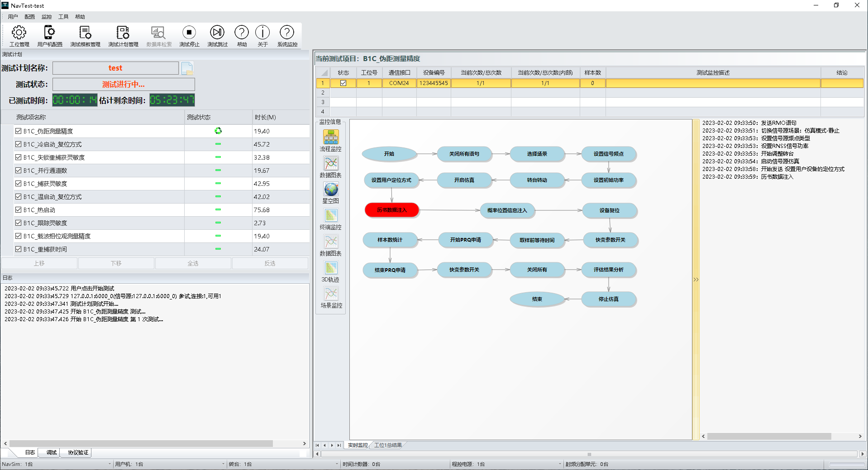Image resolution: width=868 pixels, height=470 pixels.
Task: Uncheck the B1C_伪距测量精度 test item
Action: pyautogui.click(x=19, y=131)
